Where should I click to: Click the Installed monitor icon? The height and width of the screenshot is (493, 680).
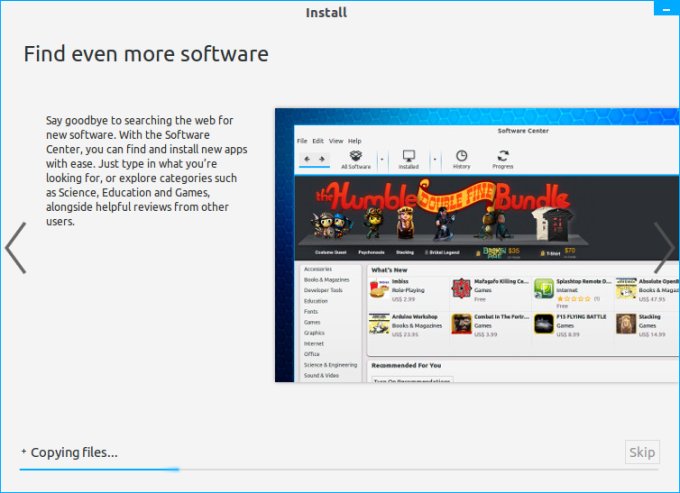click(409, 156)
